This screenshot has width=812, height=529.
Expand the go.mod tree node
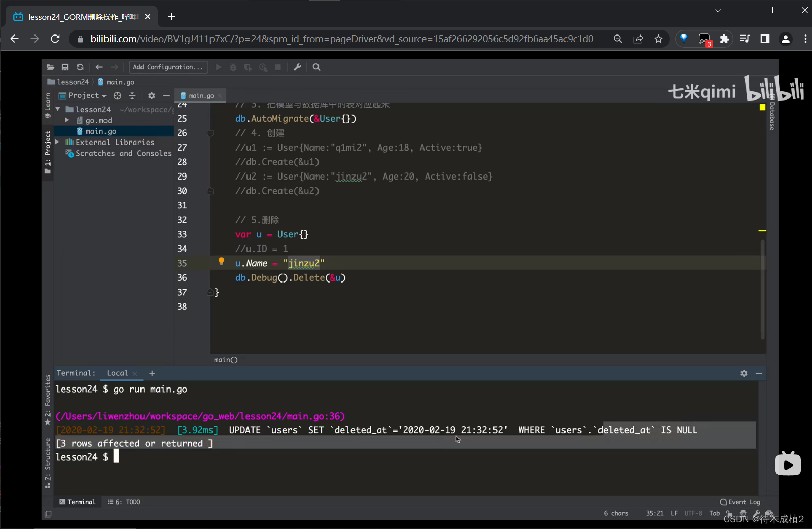point(67,120)
